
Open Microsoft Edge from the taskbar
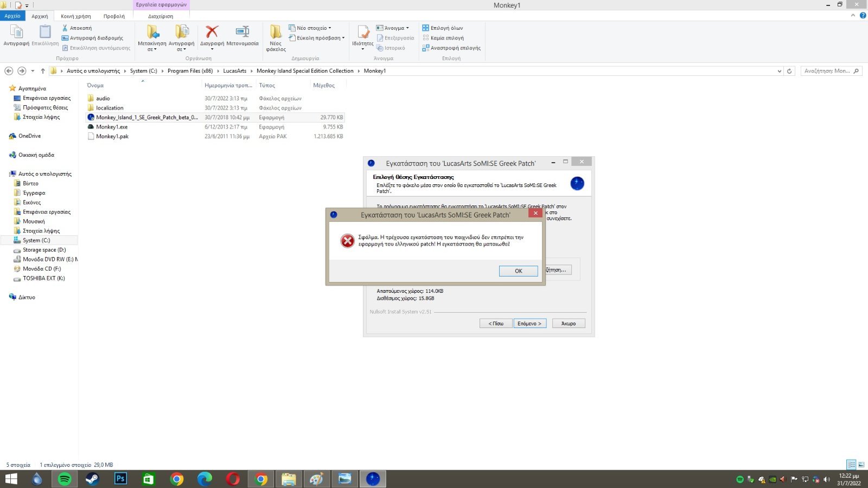pyautogui.click(x=205, y=479)
